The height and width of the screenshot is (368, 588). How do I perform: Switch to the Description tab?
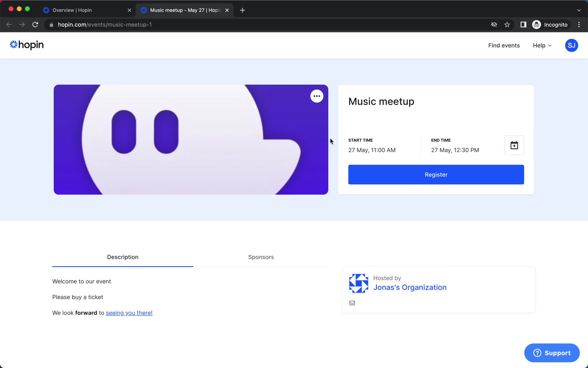coord(123,257)
